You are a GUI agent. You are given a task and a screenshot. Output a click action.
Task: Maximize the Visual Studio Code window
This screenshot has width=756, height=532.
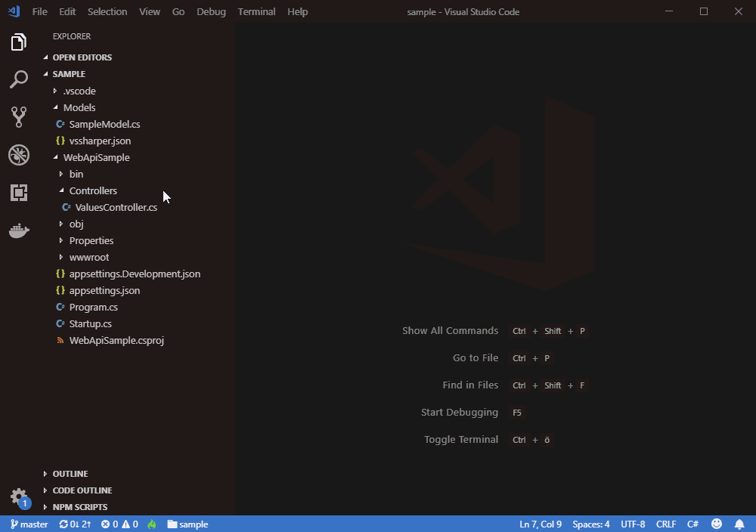pyautogui.click(x=703, y=11)
